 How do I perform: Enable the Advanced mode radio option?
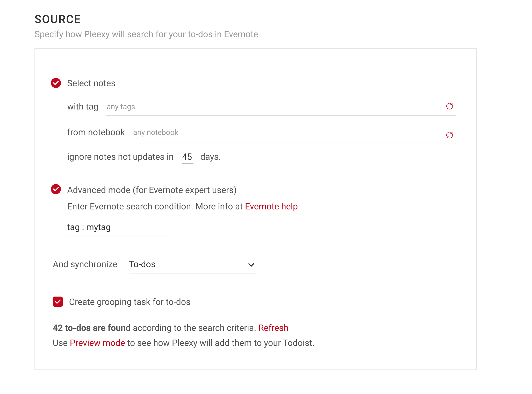56,189
